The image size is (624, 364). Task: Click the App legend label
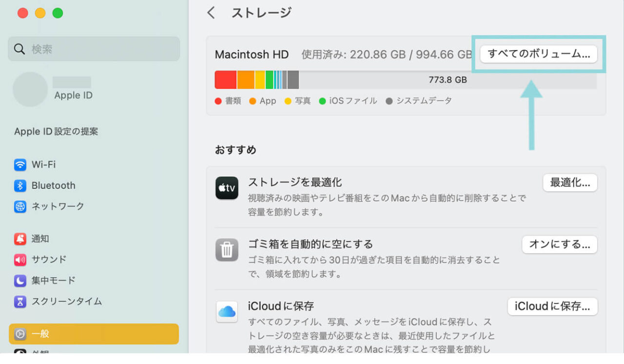point(268,101)
